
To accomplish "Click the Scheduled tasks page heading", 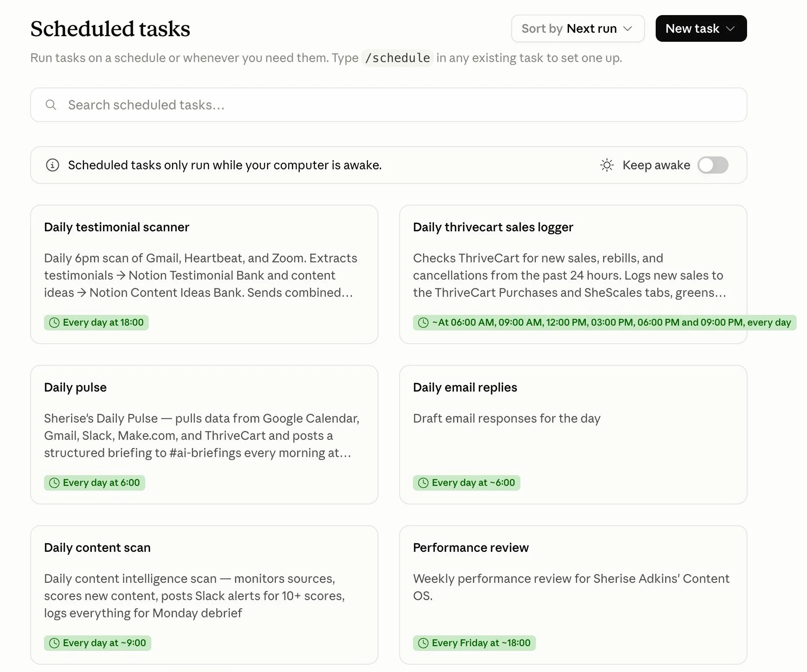I will (x=110, y=29).
